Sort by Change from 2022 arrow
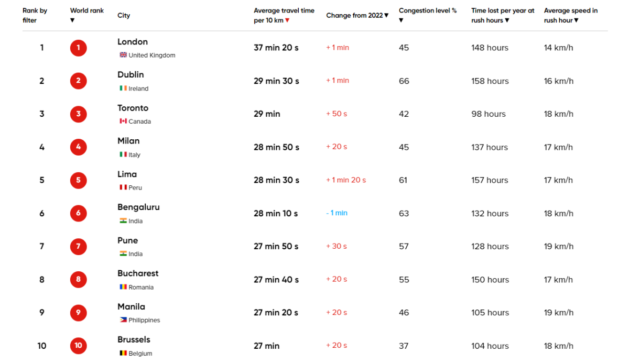The image size is (629, 364). (x=386, y=16)
